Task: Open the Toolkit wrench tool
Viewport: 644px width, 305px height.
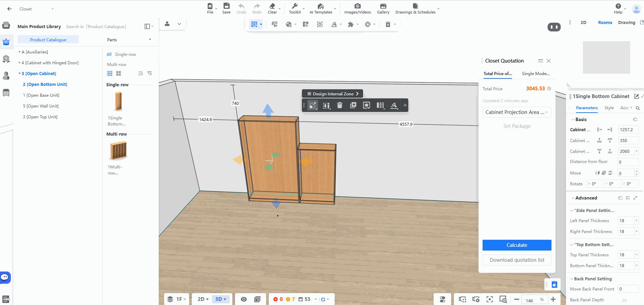Action: tap(294, 6)
